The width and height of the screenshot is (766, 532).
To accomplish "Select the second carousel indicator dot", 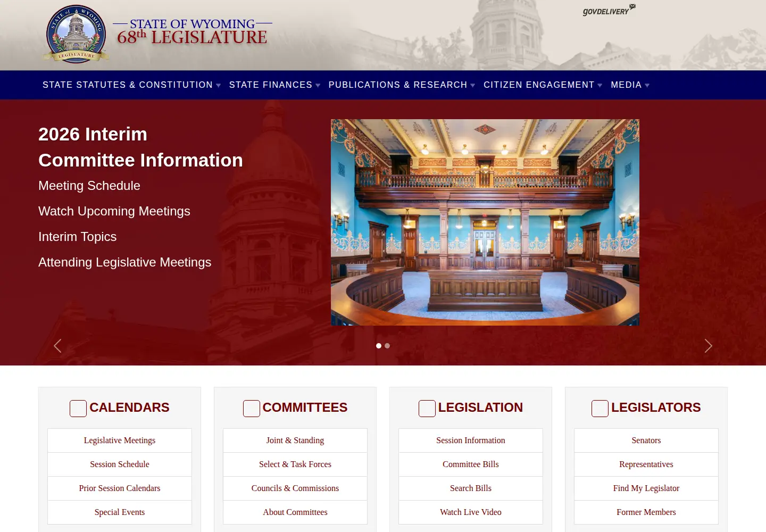I will tap(387, 346).
